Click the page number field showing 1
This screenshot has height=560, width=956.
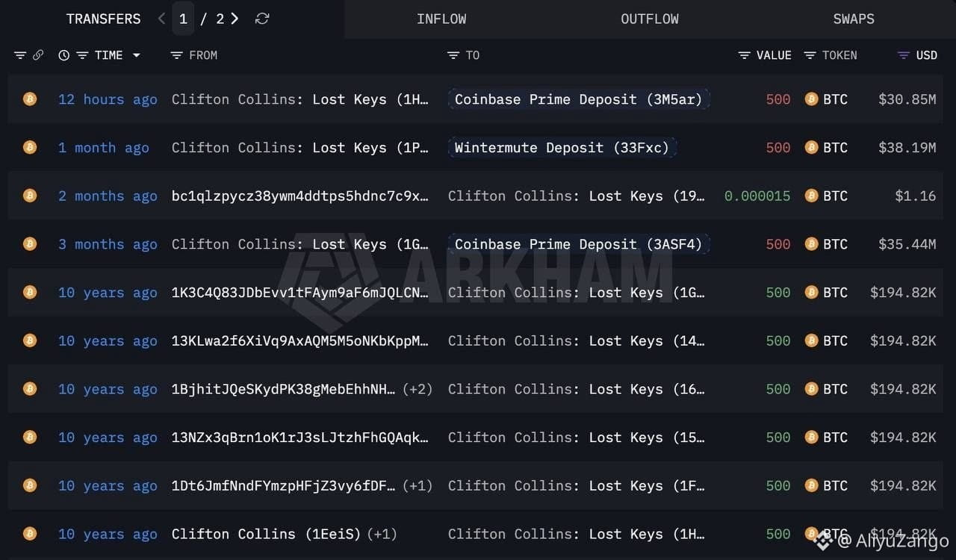pyautogui.click(x=183, y=19)
